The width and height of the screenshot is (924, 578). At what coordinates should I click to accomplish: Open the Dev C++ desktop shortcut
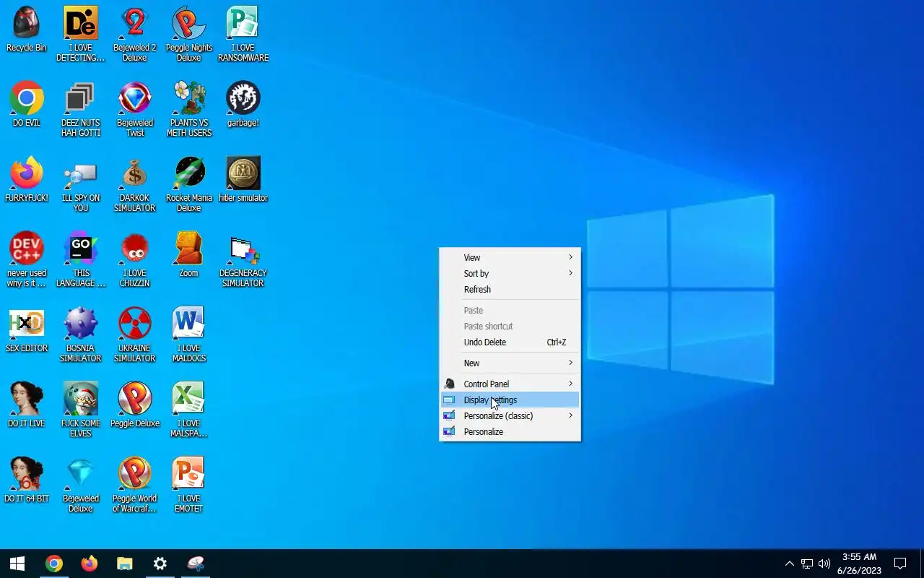coord(27,259)
